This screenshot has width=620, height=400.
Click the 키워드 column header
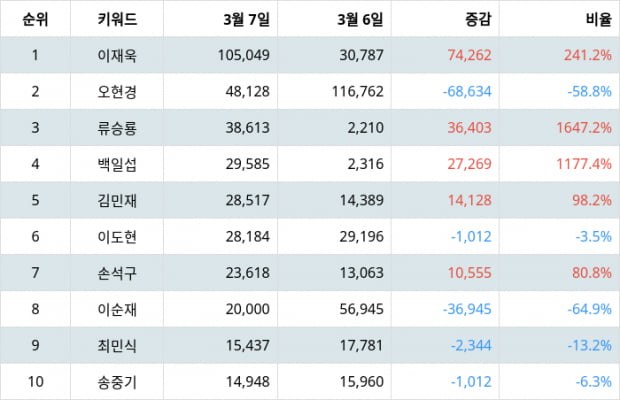click(117, 19)
